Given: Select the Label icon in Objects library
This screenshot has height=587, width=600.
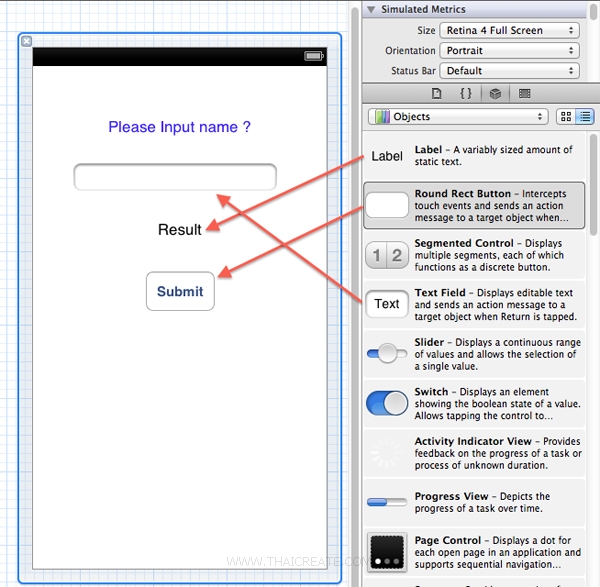Looking at the screenshot, I should [x=387, y=156].
